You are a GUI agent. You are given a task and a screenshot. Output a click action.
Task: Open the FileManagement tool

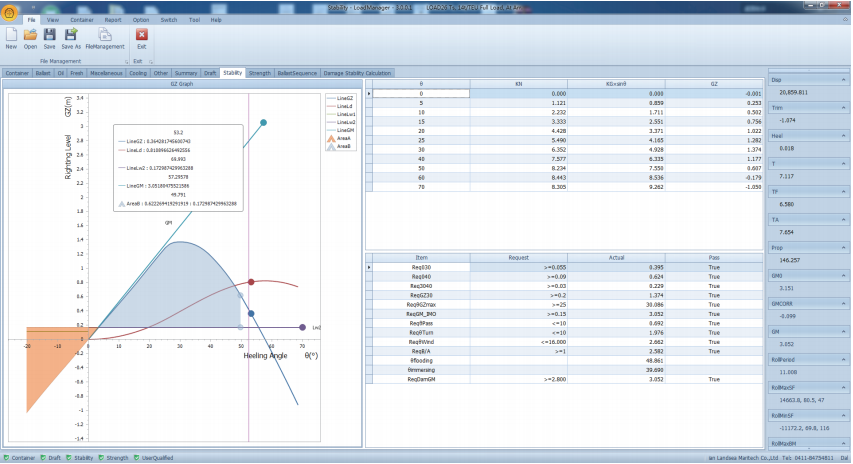(105, 35)
